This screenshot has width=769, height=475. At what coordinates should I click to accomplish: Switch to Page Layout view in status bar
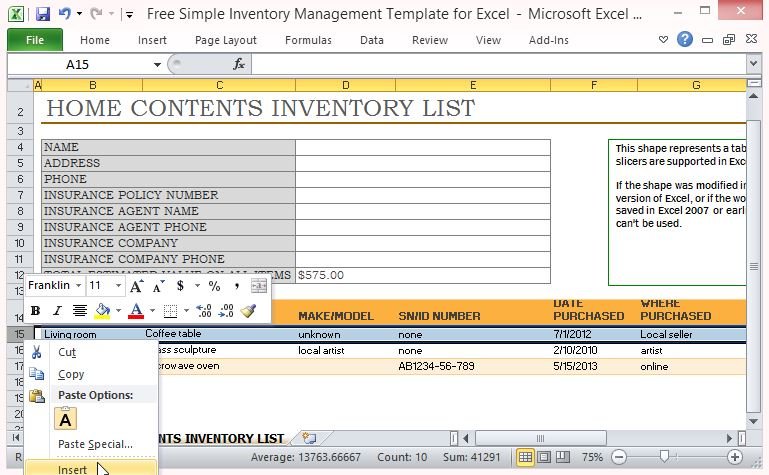(543, 457)
